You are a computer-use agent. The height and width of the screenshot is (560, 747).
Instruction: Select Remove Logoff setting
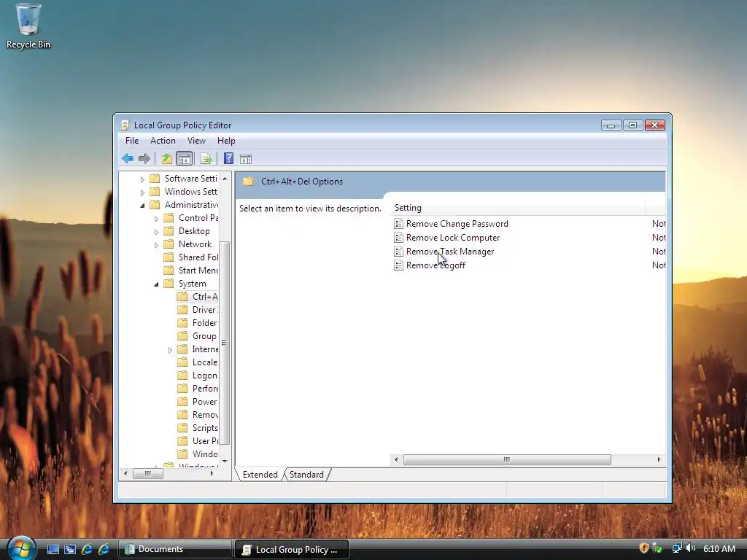coord(436,265)
